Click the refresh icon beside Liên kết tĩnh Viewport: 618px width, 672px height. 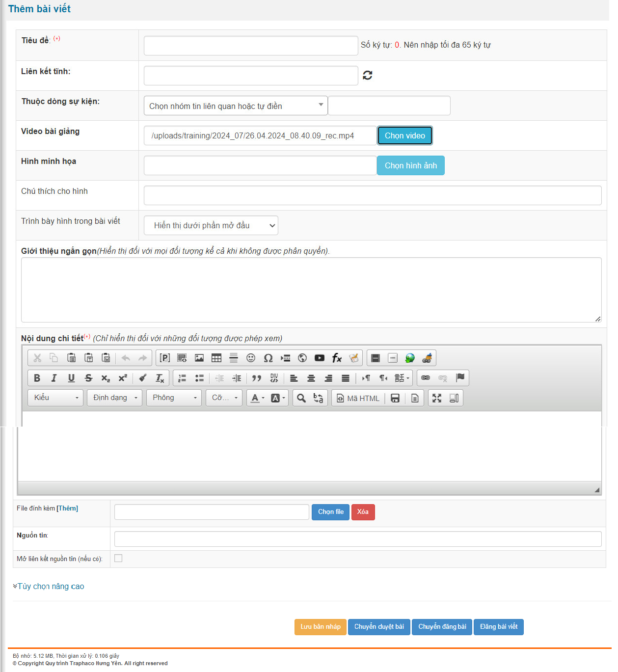(x=367, y=75)
